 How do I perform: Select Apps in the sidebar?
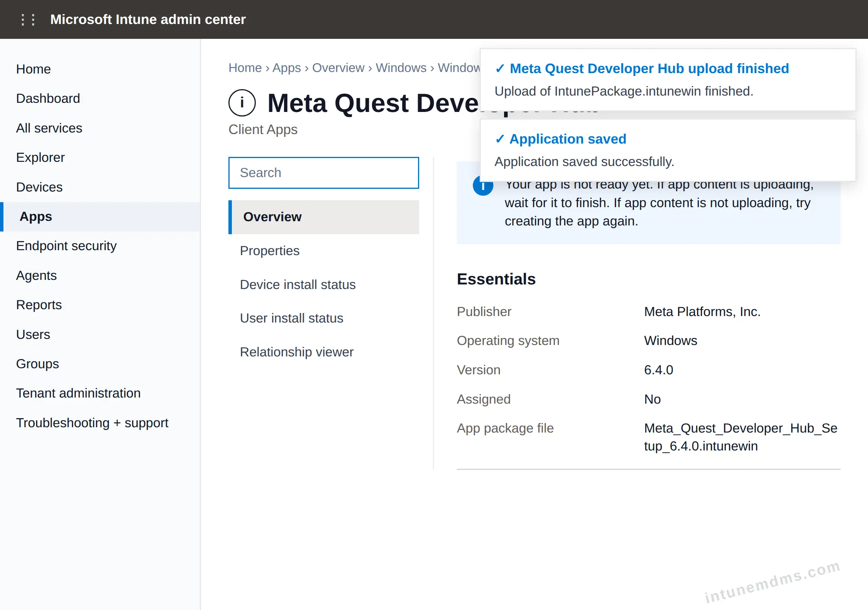[100, 217]
